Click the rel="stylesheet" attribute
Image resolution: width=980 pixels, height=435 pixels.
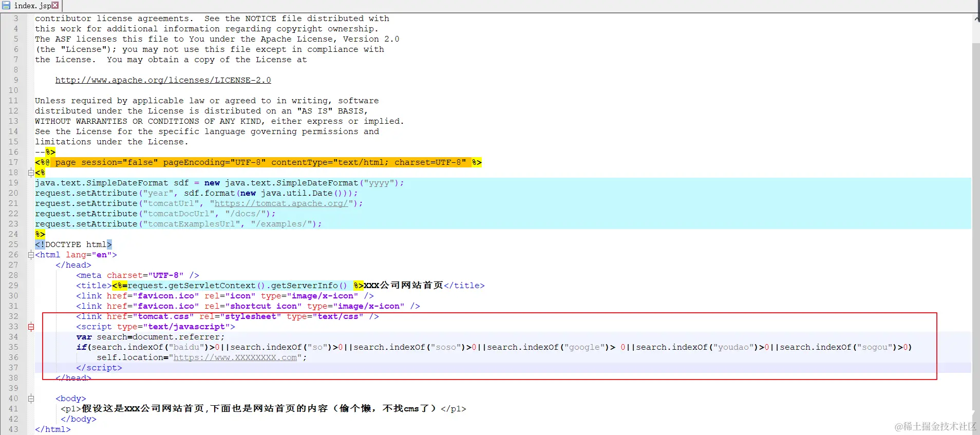[x=240, y=316]
